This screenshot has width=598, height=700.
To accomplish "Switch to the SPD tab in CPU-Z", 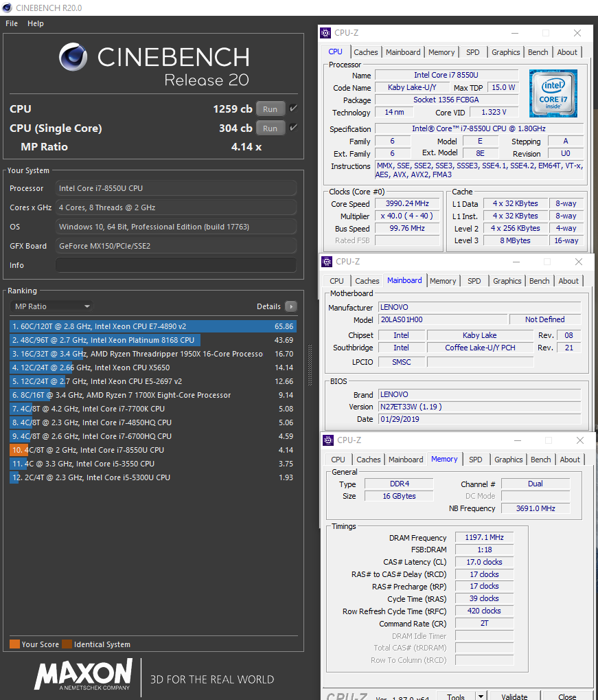I will 472,52.
